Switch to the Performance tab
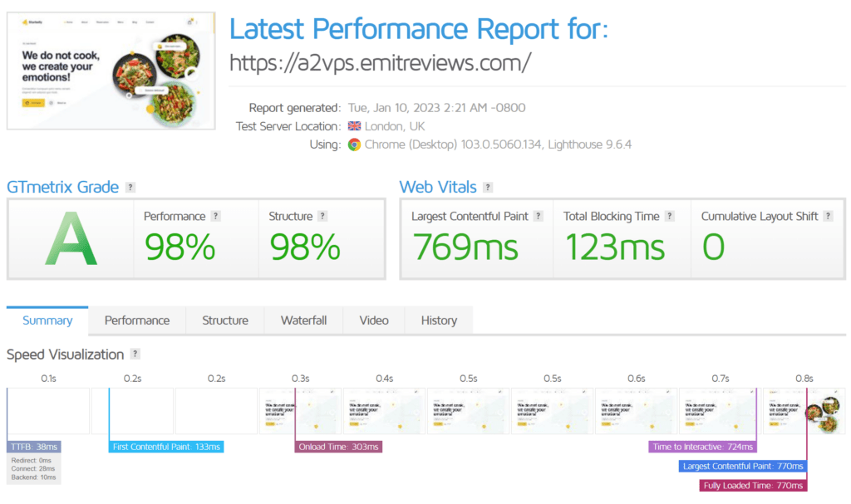The width and height of the screenshot is (851, 504). pos(137,321)
